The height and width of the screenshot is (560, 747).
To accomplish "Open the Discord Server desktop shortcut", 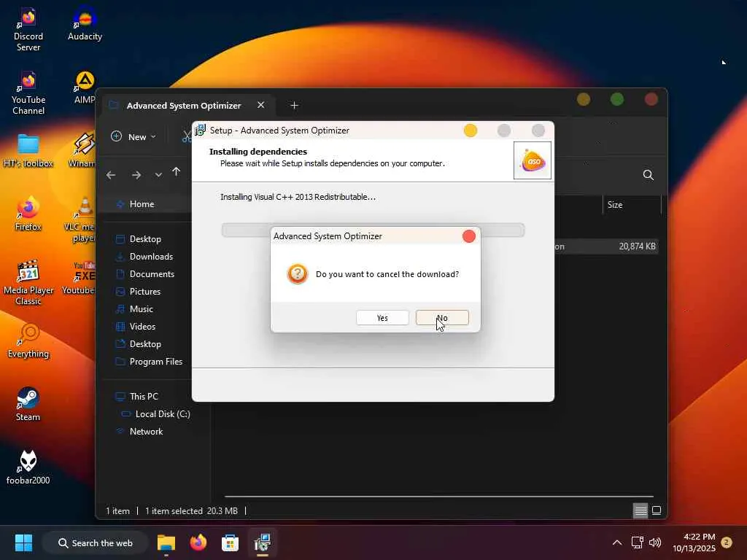I will click(x=28, y=29).
